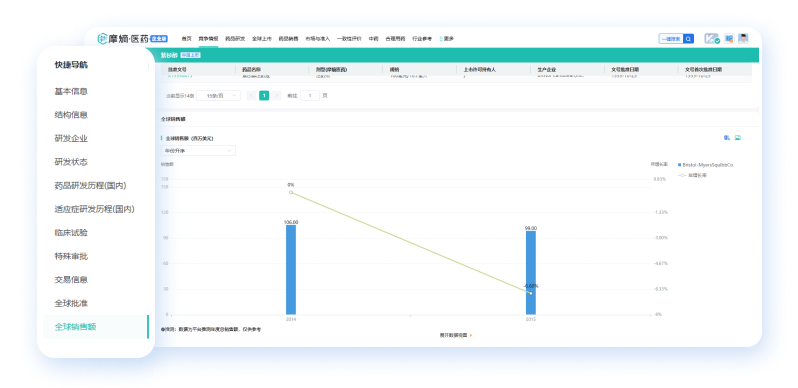Open the user avatar in the header
Image resolution: width=798 pixels, height=388 pixels.
tap(744, 39)
